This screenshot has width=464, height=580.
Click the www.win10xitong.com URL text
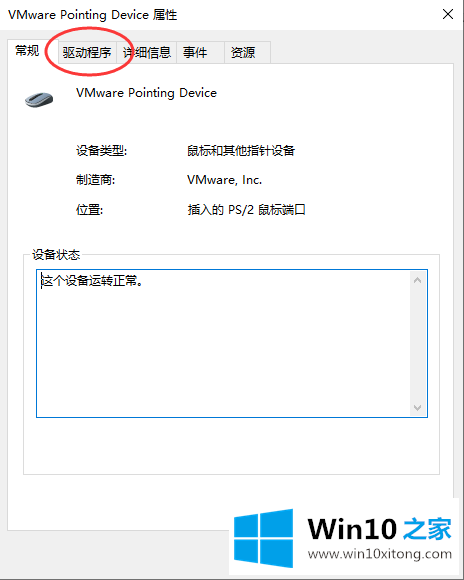[380, 554]
